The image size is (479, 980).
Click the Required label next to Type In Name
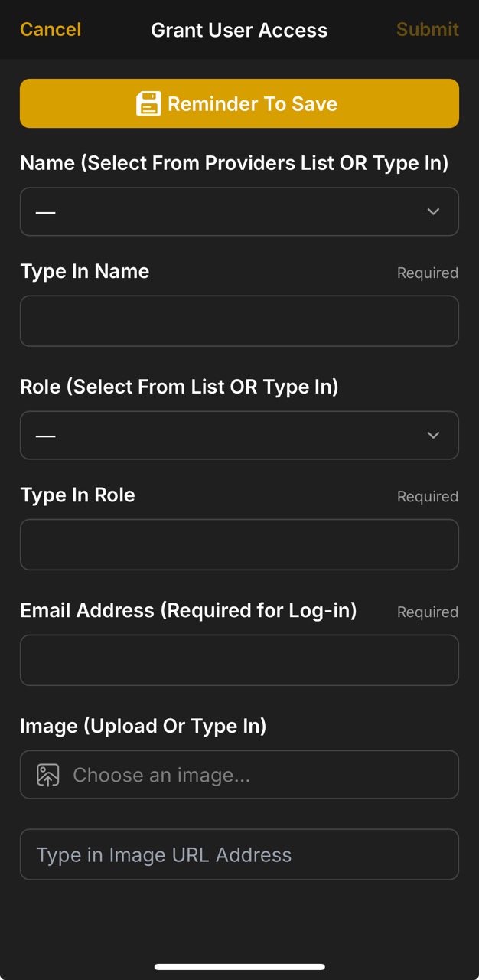[427, 273]
